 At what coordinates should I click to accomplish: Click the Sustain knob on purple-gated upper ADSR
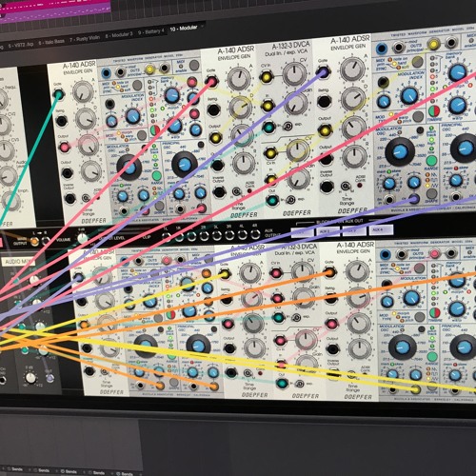(x=353, y=128)
